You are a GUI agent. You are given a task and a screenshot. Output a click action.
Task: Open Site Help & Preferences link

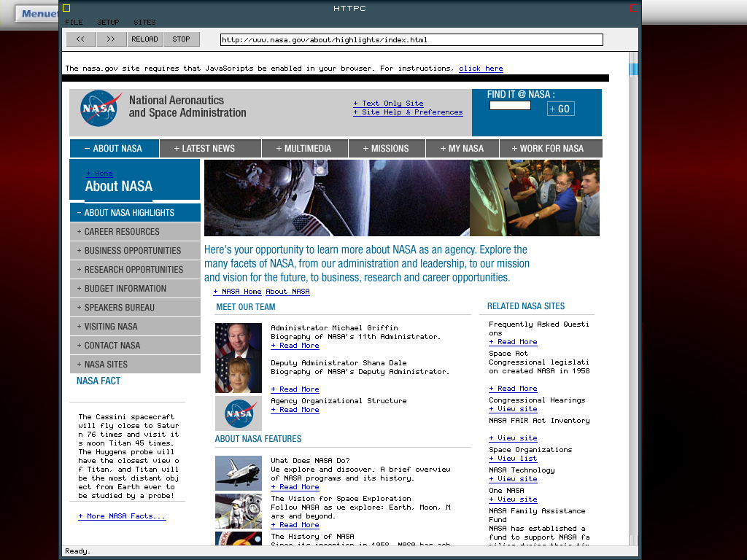point(408,112)
